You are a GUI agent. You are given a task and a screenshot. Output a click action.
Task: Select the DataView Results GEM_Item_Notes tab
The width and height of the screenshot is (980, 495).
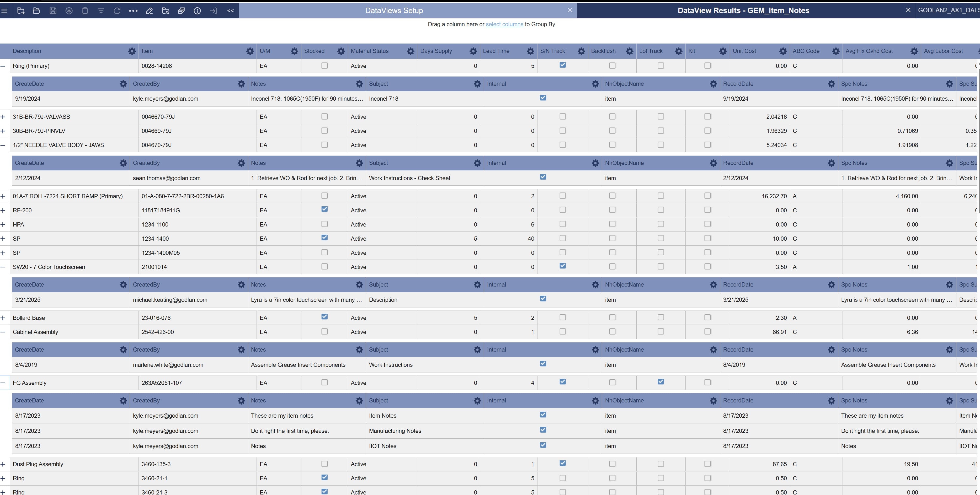[743, 11]
